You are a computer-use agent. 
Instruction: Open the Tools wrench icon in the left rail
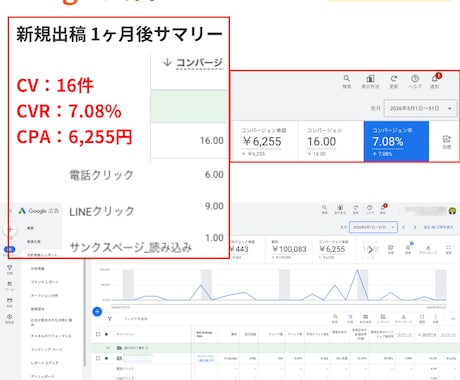coord(10,284)
